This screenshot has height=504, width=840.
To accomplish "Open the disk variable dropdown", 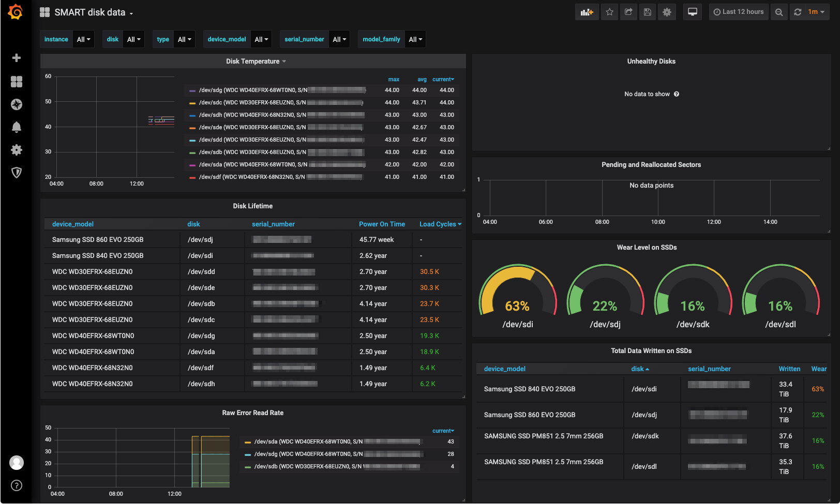I will coord(134,39).
